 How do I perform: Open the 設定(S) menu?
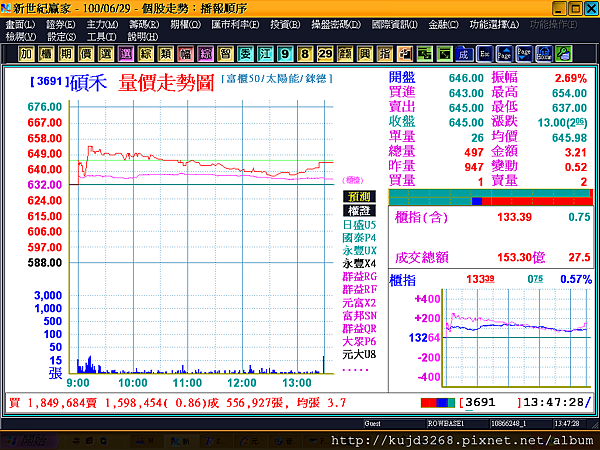coord(61,37)
